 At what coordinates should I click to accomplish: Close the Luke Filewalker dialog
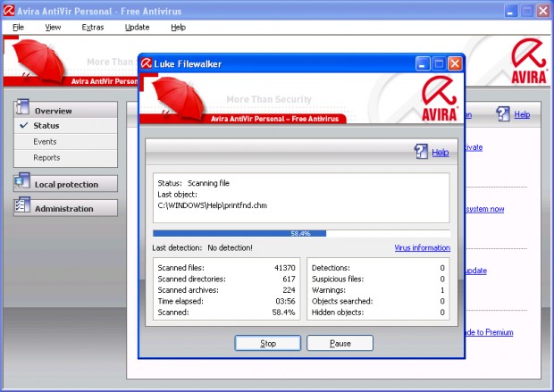click(x=455, y=64)
